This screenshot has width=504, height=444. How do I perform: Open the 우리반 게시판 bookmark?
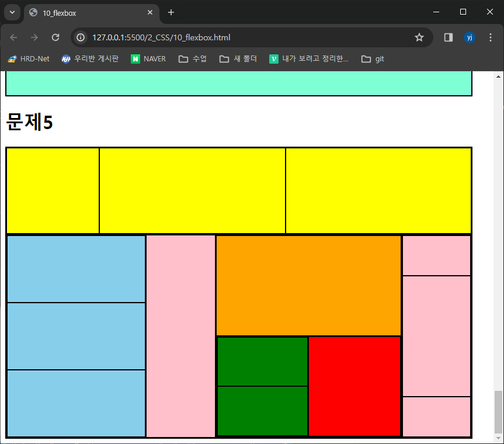[89, 58]
